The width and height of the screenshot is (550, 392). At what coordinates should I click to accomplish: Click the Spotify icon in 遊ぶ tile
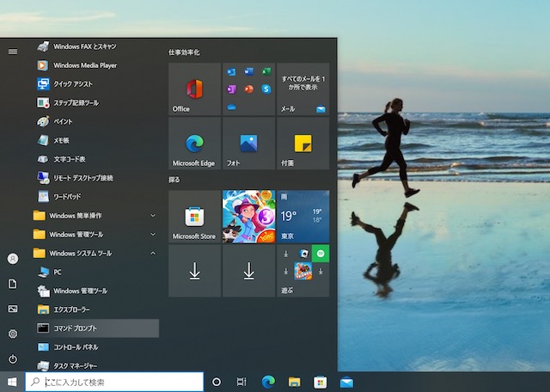(321, 254)
